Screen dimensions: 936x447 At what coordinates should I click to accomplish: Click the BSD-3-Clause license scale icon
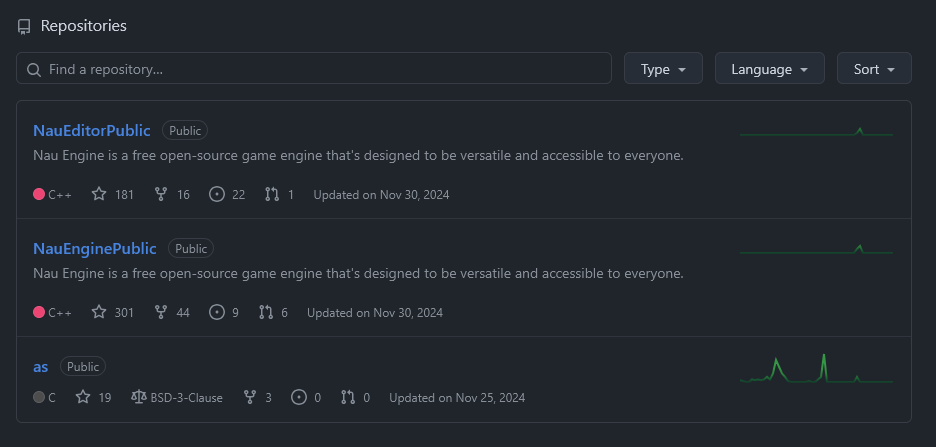click(138, 397)
